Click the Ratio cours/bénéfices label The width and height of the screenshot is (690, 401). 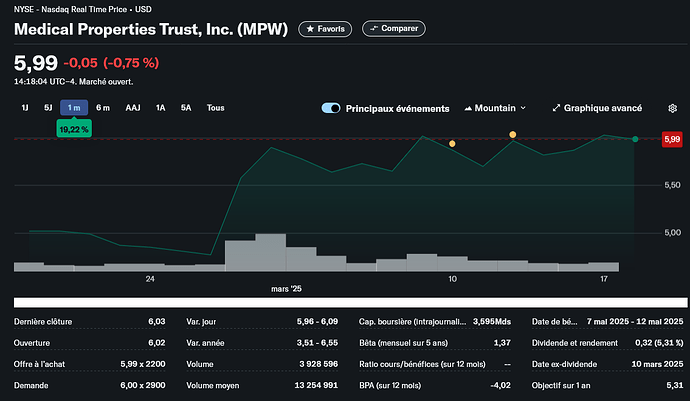pos(422,364)
